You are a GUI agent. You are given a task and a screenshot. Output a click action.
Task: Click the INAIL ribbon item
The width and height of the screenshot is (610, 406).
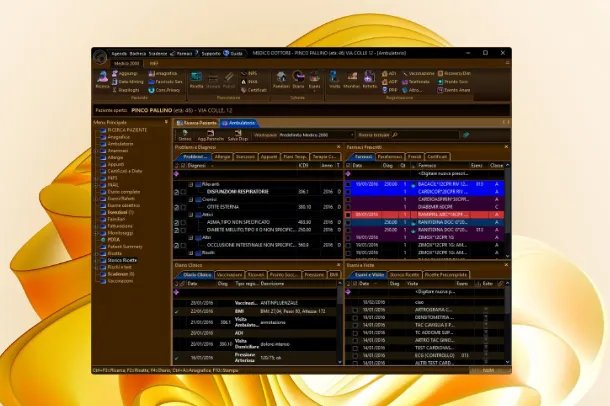click(x=249, y=82)
